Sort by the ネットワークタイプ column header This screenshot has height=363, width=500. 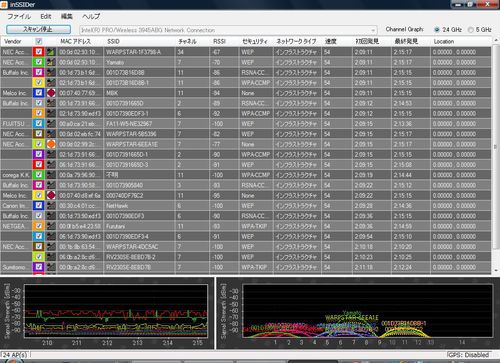click(297, 41)
